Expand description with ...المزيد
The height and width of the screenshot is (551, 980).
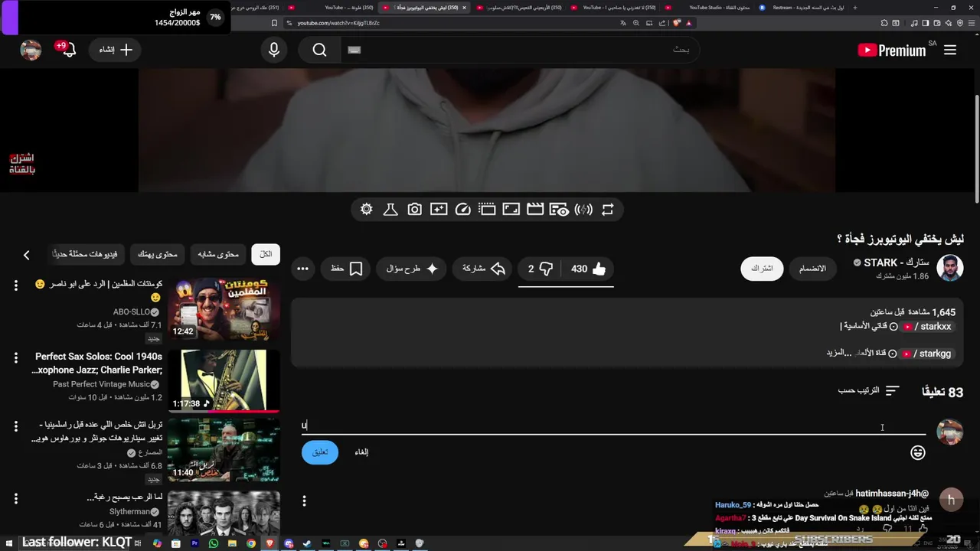pyautogui.click(x=839, y=353)
